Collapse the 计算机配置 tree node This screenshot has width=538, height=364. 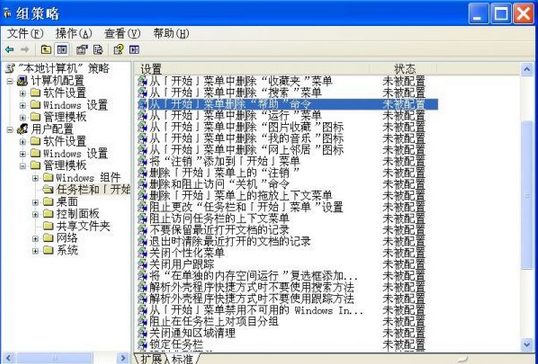point(10,81)
